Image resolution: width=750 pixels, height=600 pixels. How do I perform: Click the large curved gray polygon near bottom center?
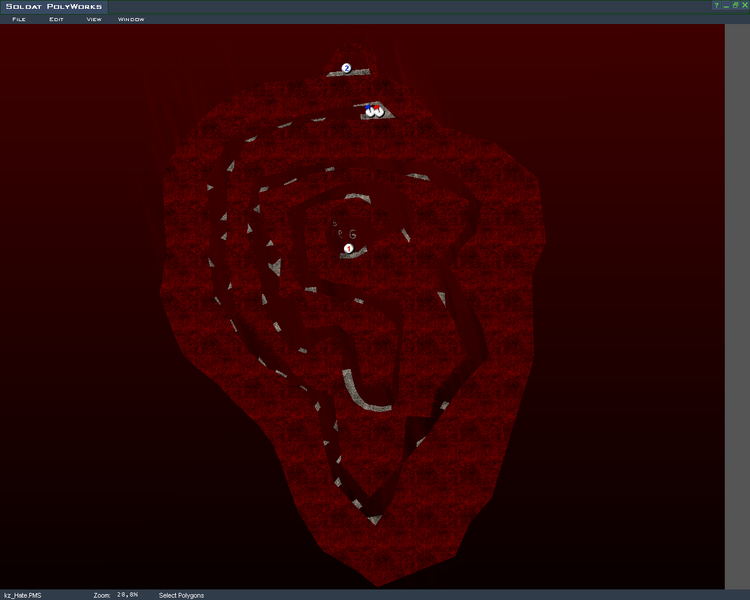358,395
